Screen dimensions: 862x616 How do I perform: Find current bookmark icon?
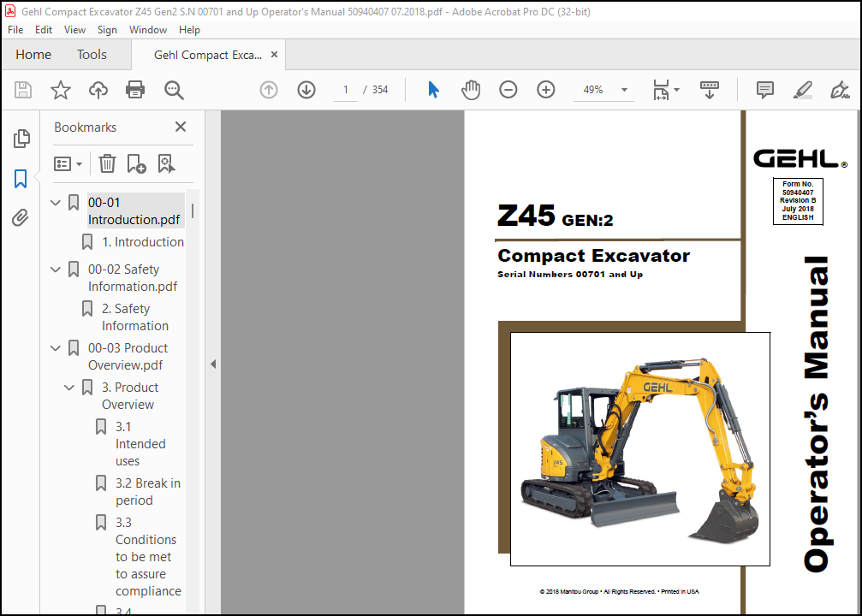[x=166, y=163]
